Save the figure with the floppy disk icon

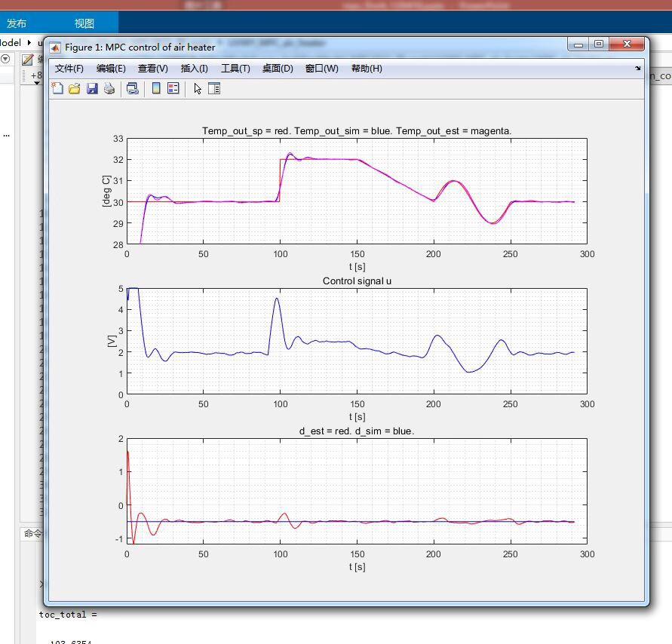(92, 89)
